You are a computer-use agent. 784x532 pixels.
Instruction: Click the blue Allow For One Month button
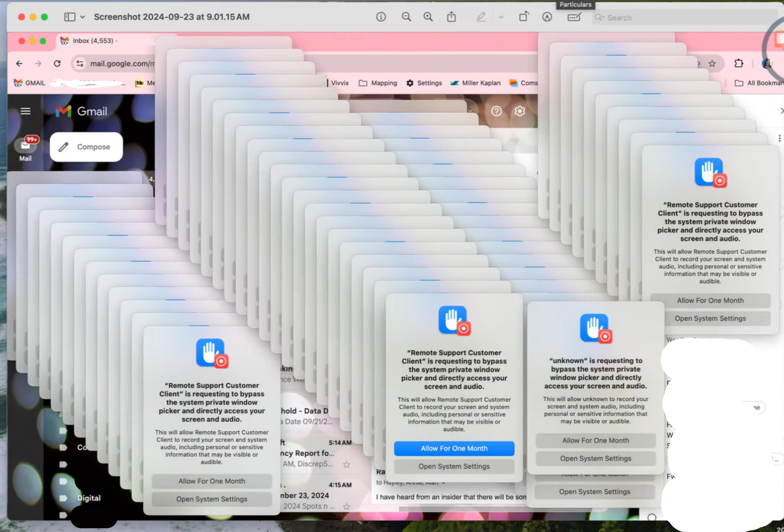point(454,448)
